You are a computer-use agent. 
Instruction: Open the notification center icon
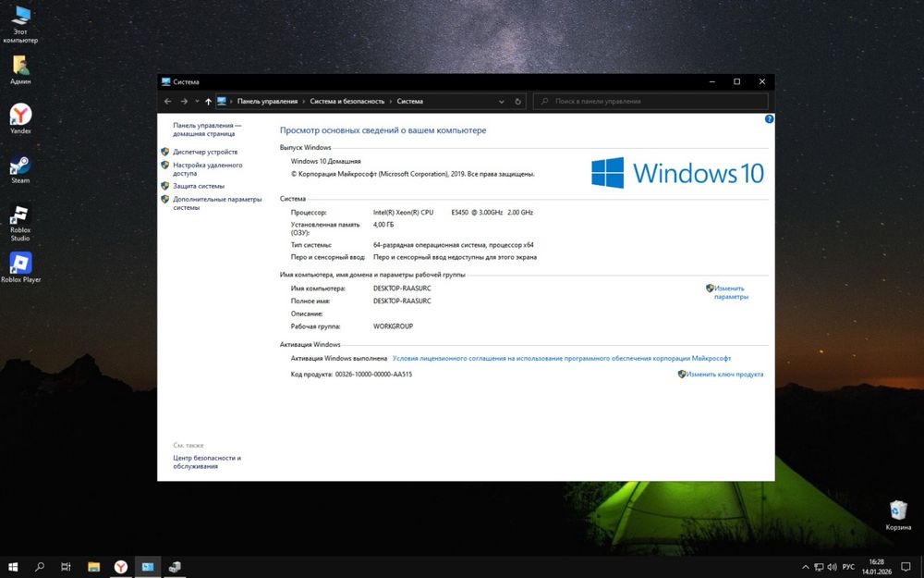coord(906,568)
